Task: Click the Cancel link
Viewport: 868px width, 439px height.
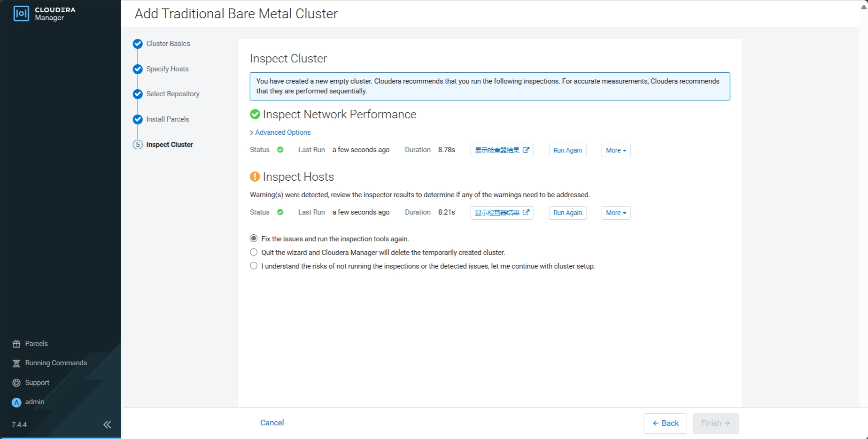Action: tap(272, 423)
